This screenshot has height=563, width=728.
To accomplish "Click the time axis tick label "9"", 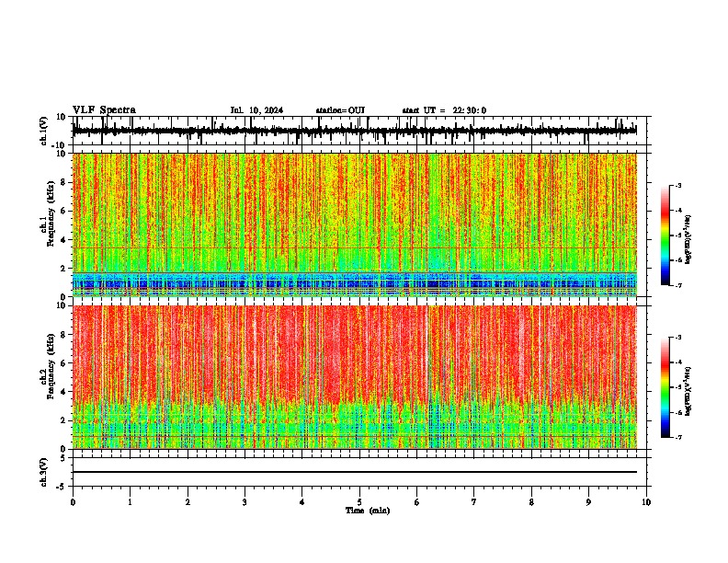I will (x=588, y=502).
